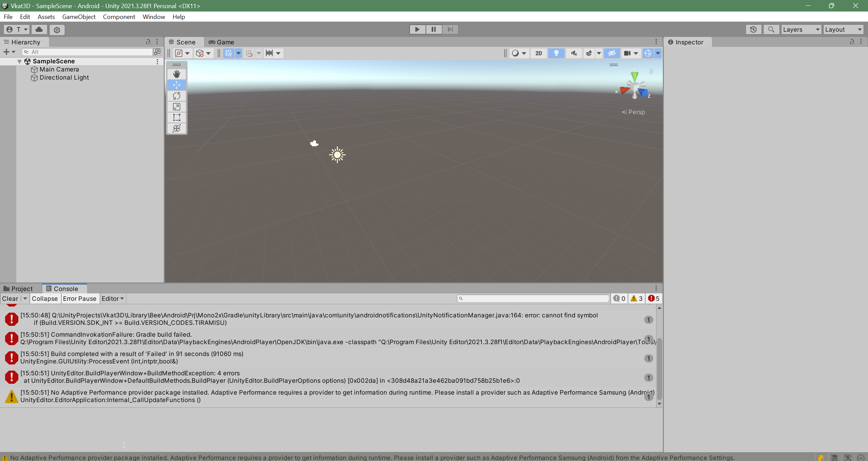Step one frame forward
The image size is (868, 461).
(450, 29)
